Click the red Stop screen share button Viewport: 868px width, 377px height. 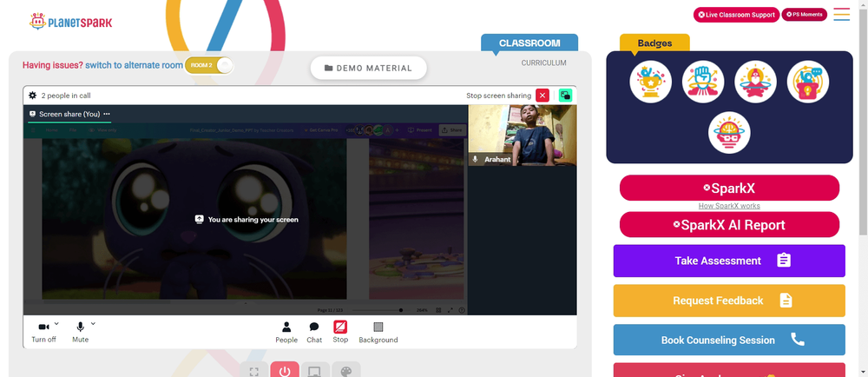pyautogui.click(x=340, y=332)
